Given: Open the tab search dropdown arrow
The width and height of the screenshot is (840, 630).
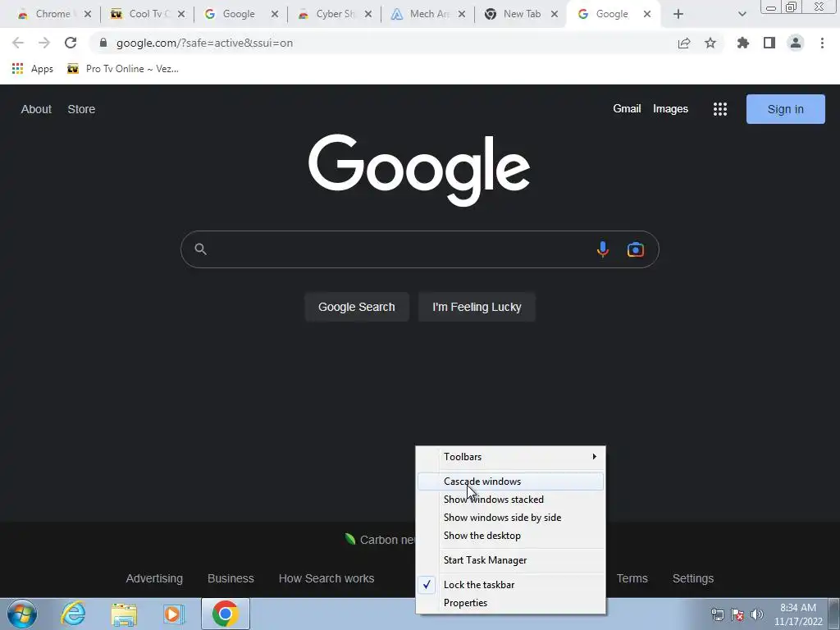Looking at the screenshot, I should click(x=742, y=14).
